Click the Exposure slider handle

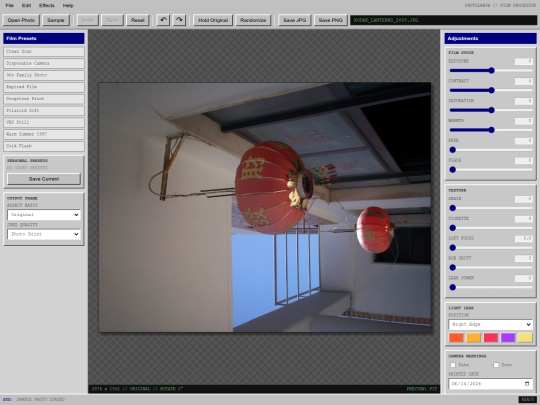(x=491, y=71)
